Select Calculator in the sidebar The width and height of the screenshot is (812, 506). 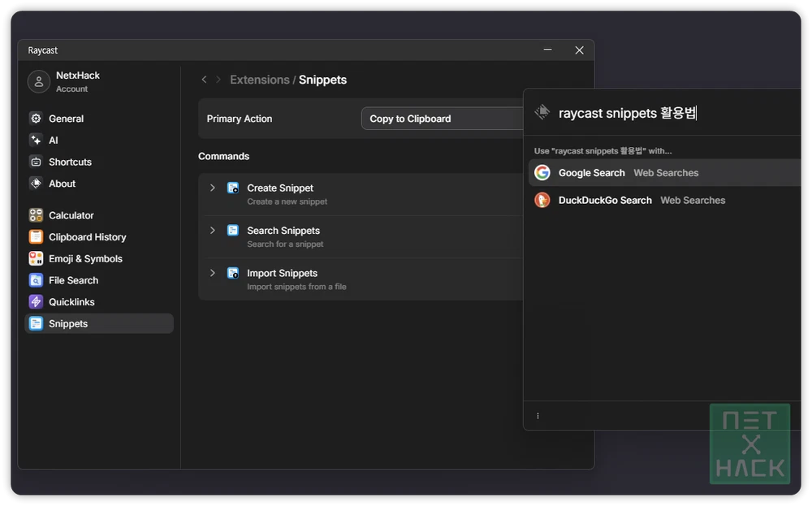(99, 215)
